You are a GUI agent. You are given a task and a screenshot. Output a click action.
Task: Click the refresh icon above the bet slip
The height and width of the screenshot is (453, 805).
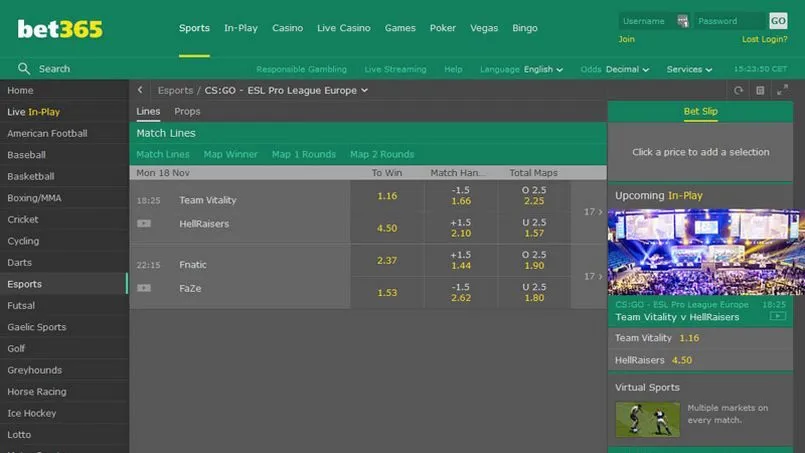(738, 90)
